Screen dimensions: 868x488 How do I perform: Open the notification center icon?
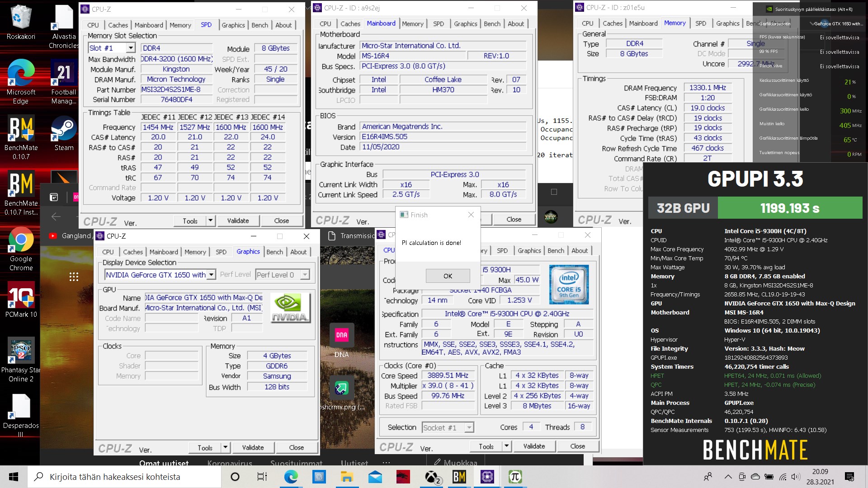849,477
